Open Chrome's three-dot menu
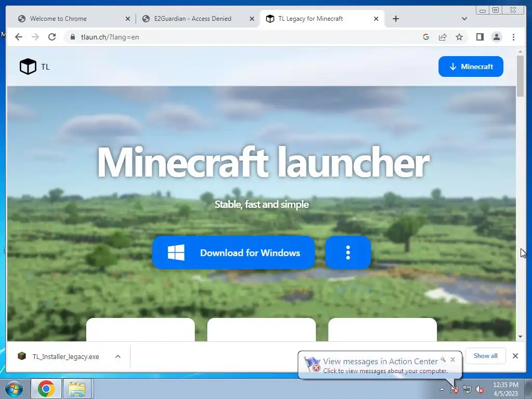This screenshot has height=399, width=532. [514, 37]
